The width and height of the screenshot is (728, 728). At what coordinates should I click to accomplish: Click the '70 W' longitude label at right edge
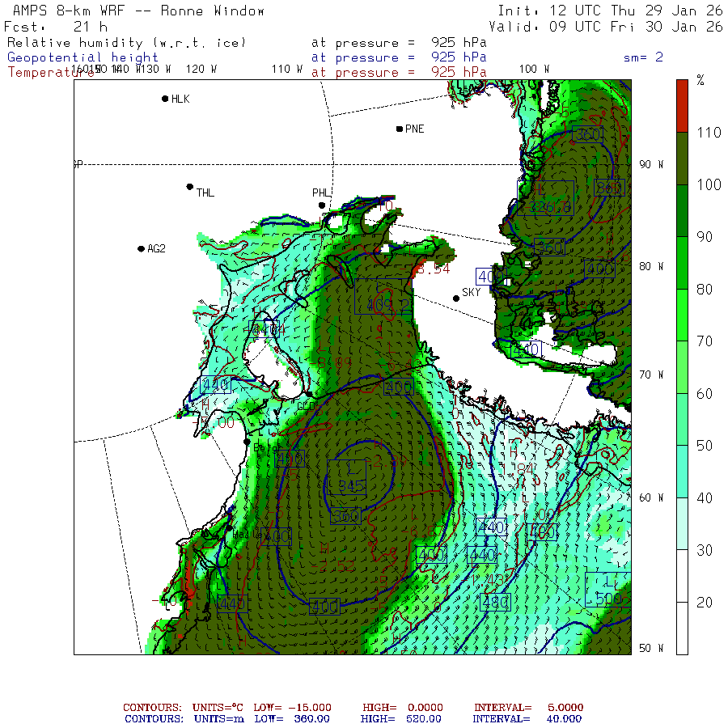[x=651, y=375]
